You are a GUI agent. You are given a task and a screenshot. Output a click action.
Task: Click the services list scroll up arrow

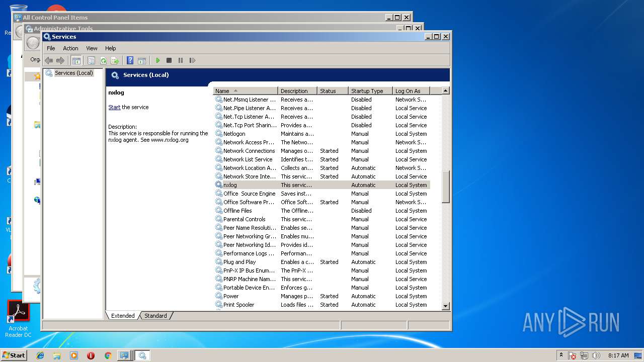point(445,90)
